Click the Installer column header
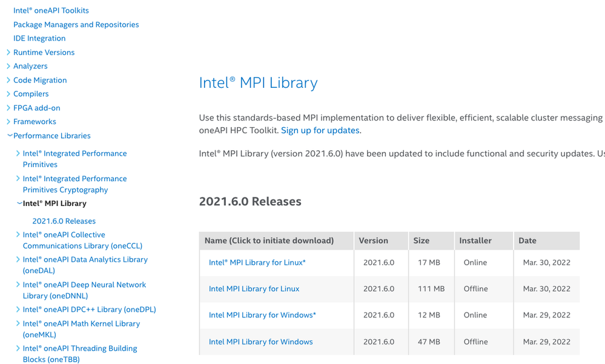 click(x=484, y=240)
